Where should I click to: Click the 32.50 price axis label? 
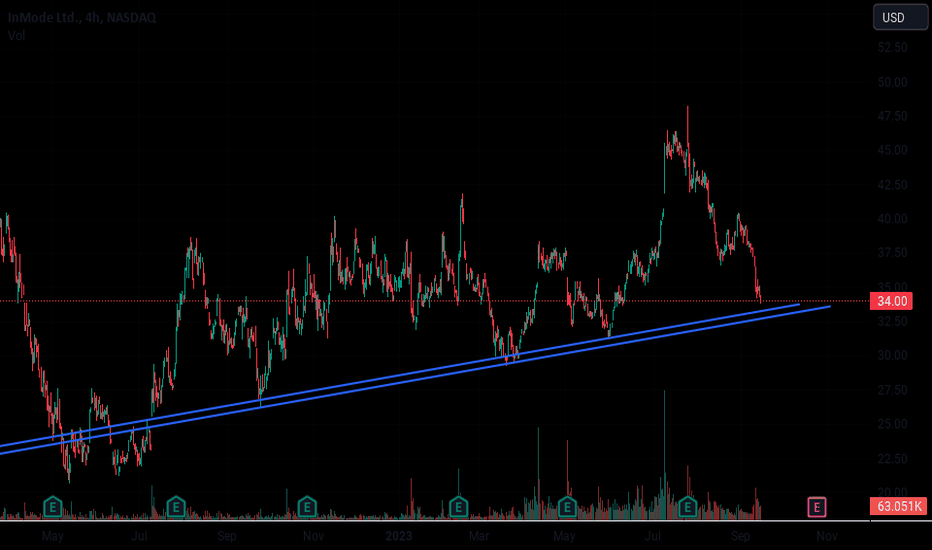[892, 321]
